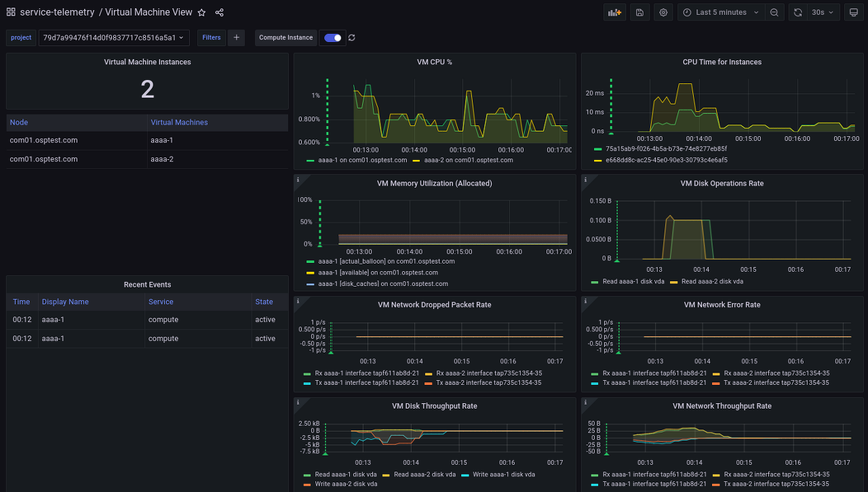Toggle Rx aaaa-1 tapf611ab8d-21 in Dropped Packet
868x492 pixels.
pos(367,373)
